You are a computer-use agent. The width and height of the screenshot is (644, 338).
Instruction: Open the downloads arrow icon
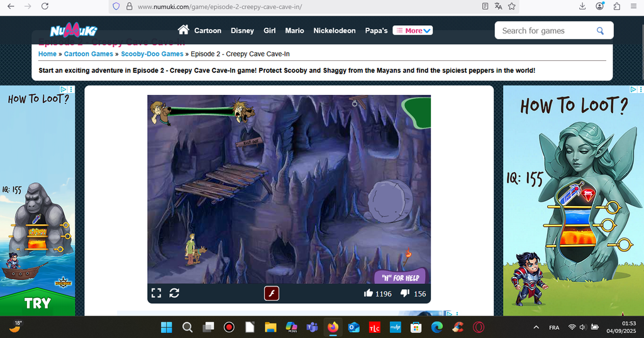[x=582, y=6]
